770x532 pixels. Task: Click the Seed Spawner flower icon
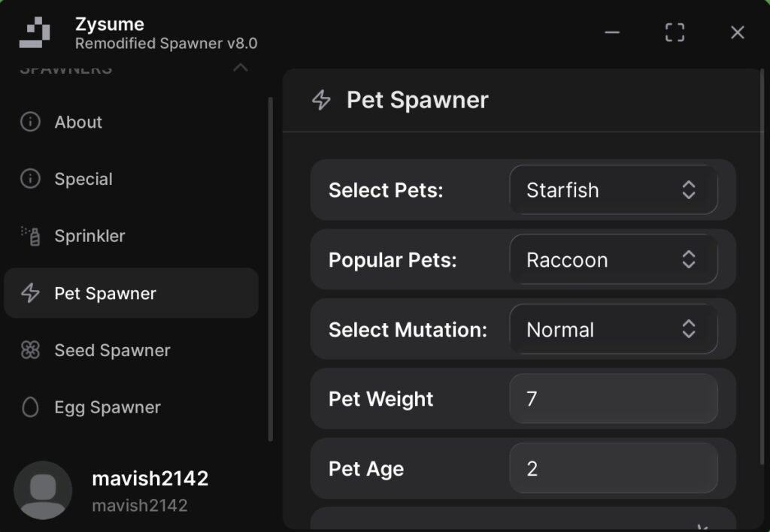[x=30, y=350]
